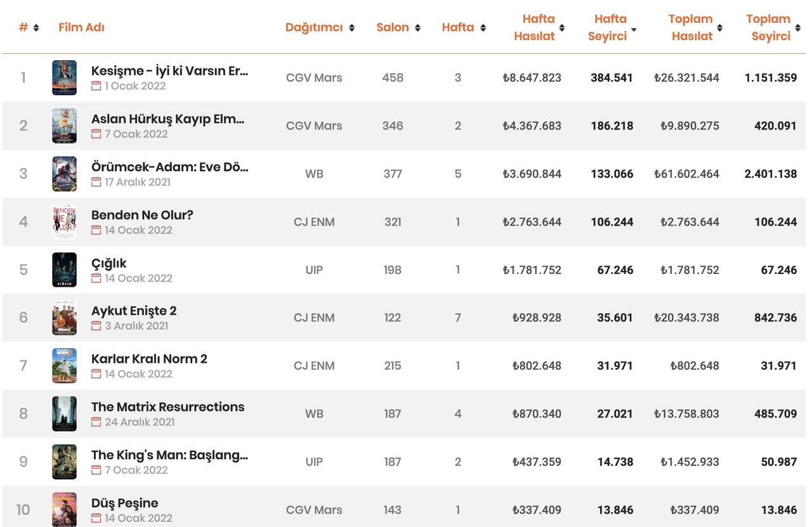
Task: Sort by Toplam Hasılat column
Action: tap(720, 28)
